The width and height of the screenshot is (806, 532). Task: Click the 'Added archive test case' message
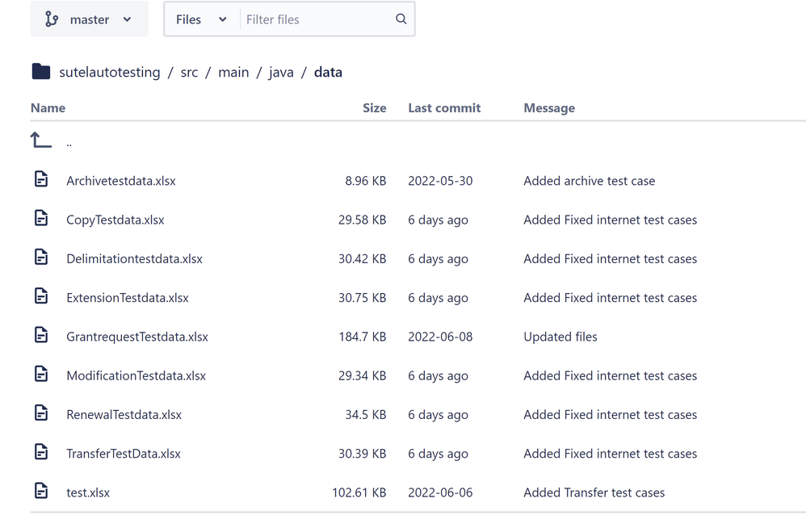point(589,181)
